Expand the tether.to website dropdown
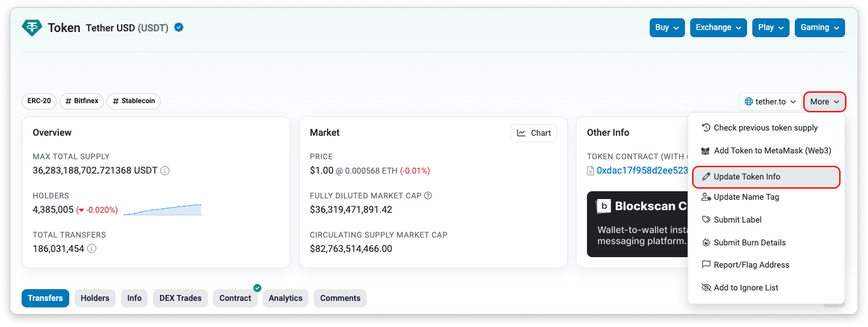The image size is (868, 327). [x=771, y=102]
